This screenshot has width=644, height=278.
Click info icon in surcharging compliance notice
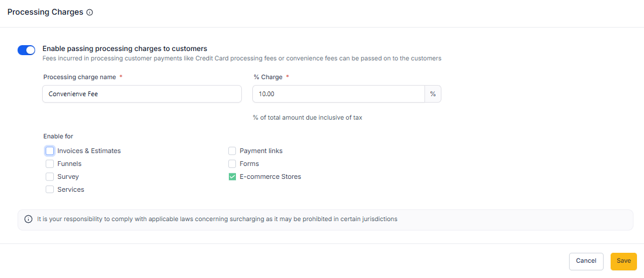pyautogui.click(x=28, y=219)
